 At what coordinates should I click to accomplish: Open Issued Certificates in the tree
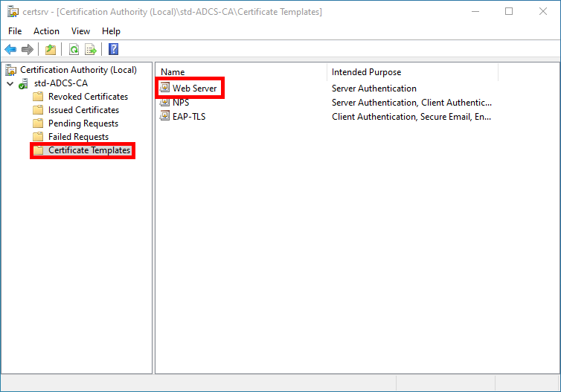click(x=84, y=110)
